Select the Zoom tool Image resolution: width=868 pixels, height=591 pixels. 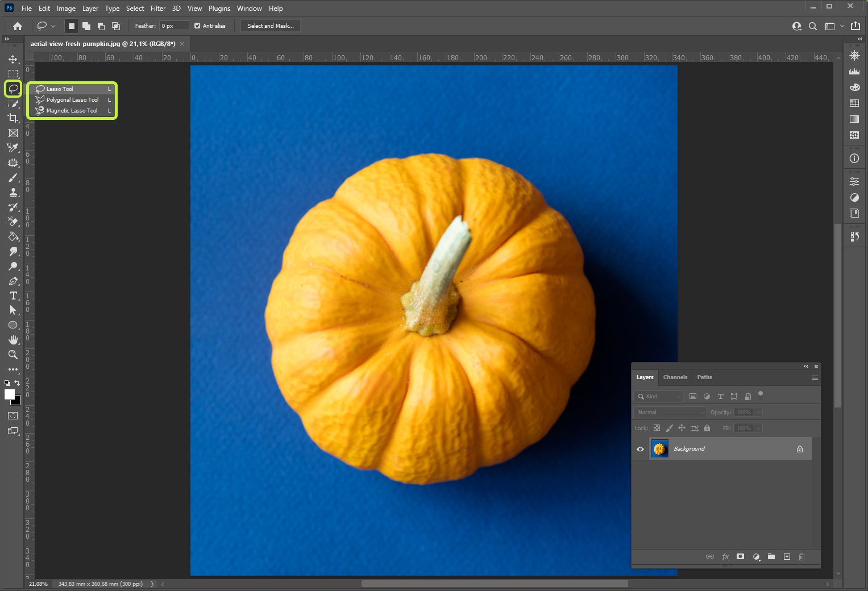[x=13, y=355]
